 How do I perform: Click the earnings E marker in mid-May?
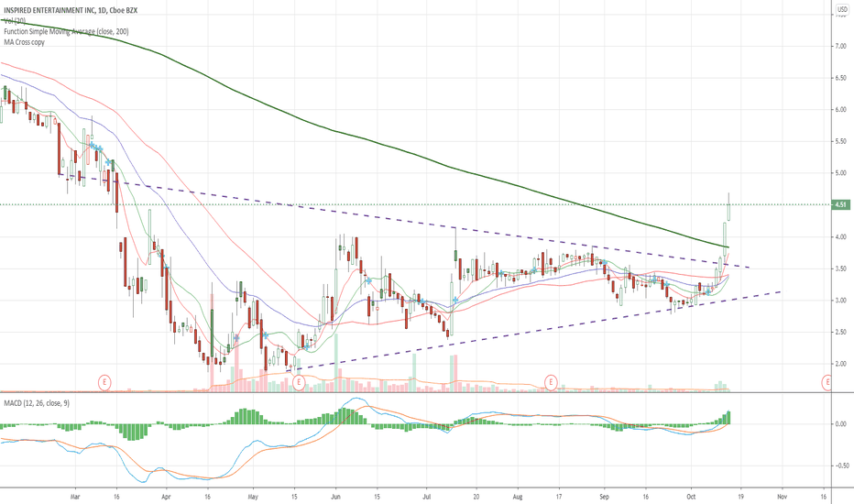click(299, 382)
